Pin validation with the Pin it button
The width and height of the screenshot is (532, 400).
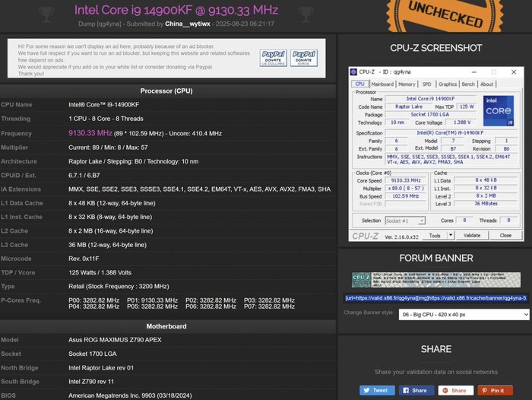click(495, 390)
